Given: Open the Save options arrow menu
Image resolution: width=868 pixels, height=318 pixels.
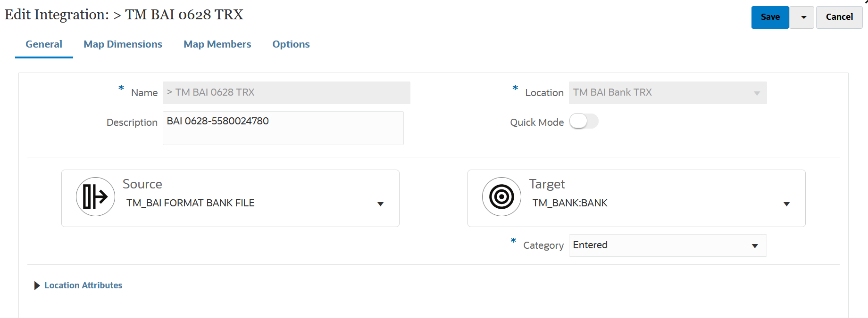Looking at the screenshot, I should [x=803, y=17].
